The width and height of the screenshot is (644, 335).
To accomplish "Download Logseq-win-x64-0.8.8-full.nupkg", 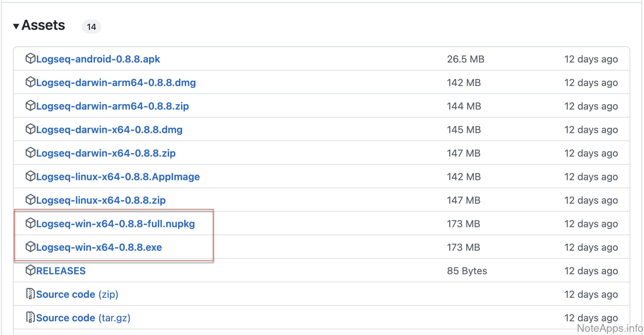I will click(x=116, y=224).
